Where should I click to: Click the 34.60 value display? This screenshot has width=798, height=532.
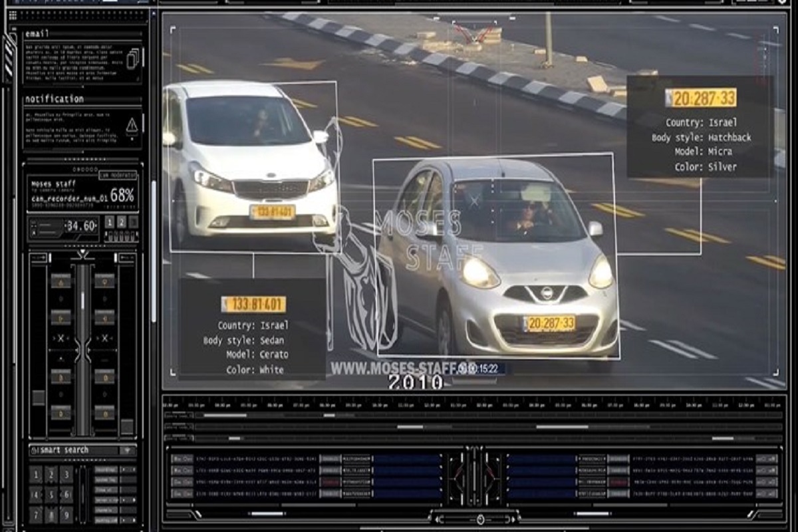81,227
